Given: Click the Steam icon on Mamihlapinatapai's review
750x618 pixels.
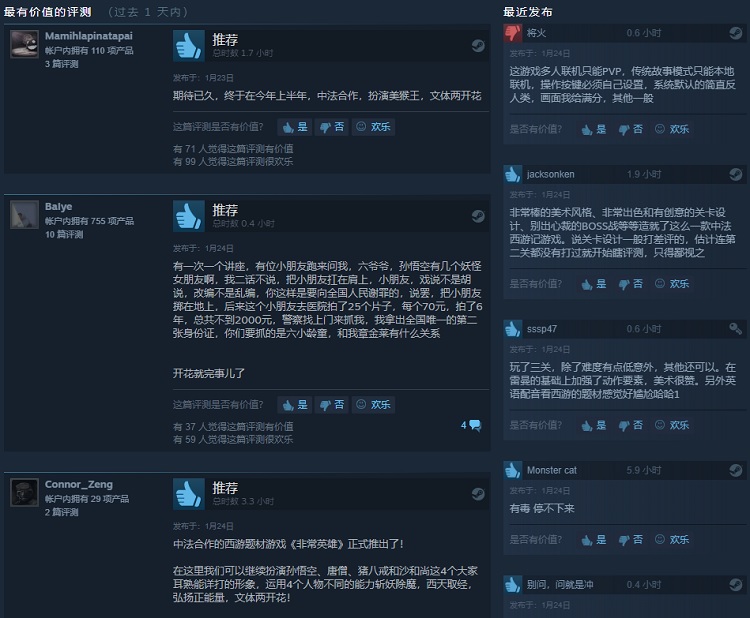Looking at the screenshot, I should tap(478, 46).
